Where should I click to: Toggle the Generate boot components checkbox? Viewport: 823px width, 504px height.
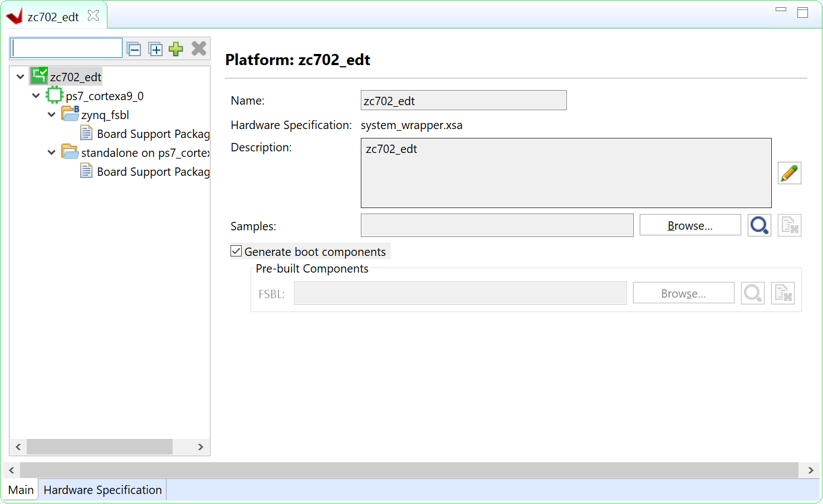pyautogui.click(x=236, y=251)
